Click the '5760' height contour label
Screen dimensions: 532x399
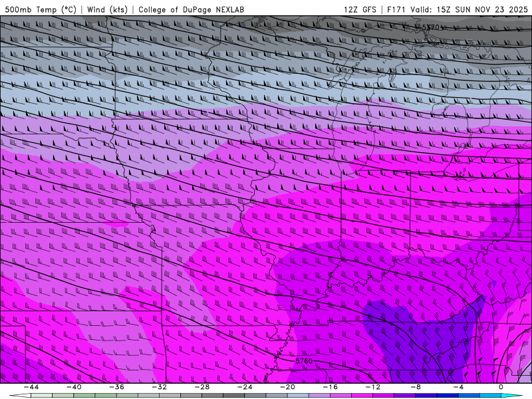(x=304, y=361)
